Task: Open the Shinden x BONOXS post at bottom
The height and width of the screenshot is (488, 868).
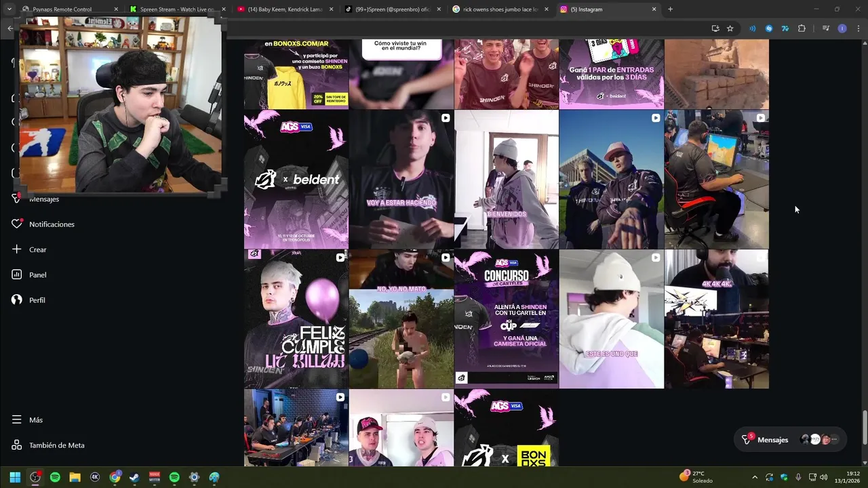Action: click(x=507, y=428)
